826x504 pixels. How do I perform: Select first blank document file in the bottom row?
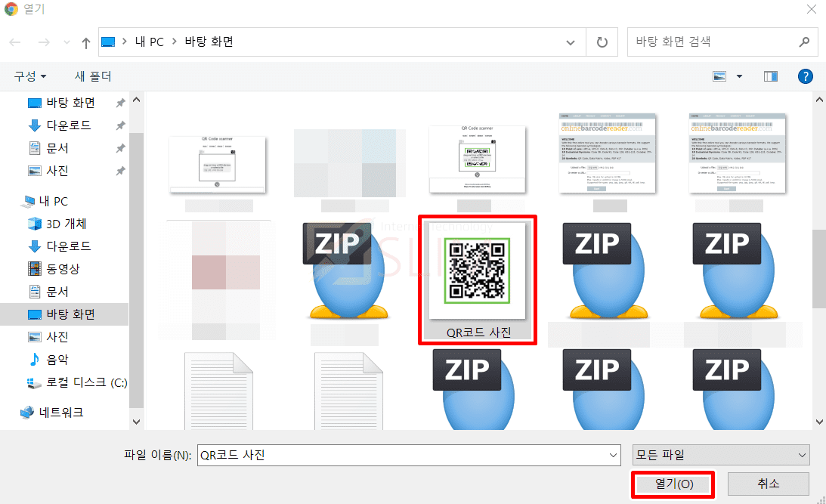[218, 391]
